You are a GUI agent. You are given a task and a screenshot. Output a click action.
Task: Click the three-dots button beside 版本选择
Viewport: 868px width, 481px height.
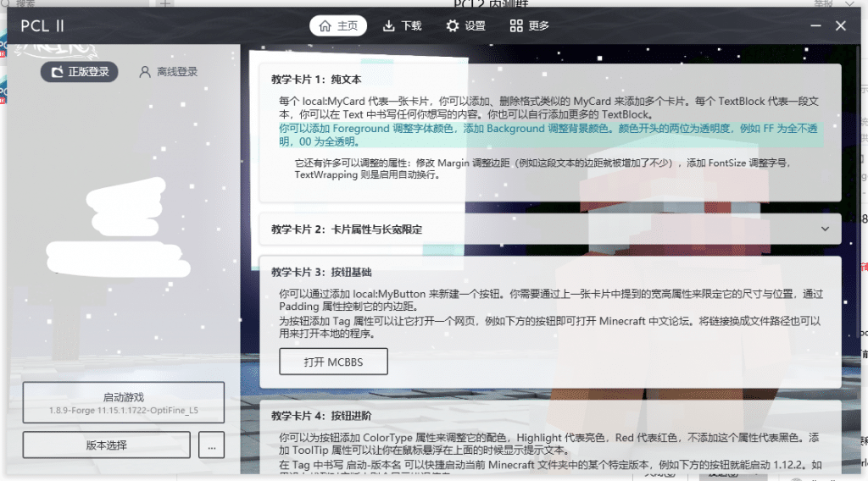(x=211, y=445)
